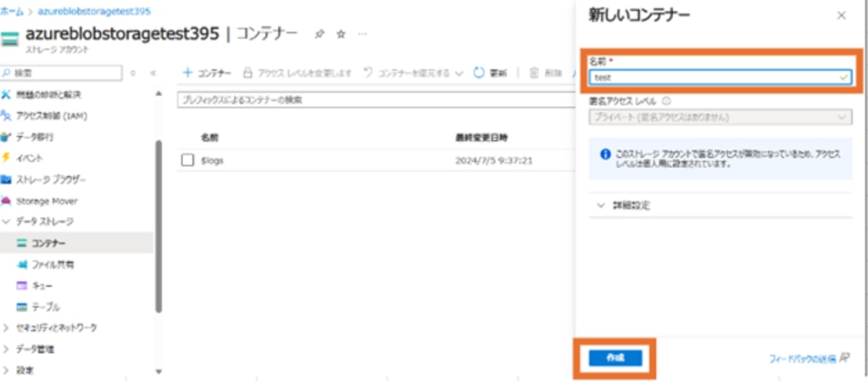Add page to favorites with star icon

(341, 34)
